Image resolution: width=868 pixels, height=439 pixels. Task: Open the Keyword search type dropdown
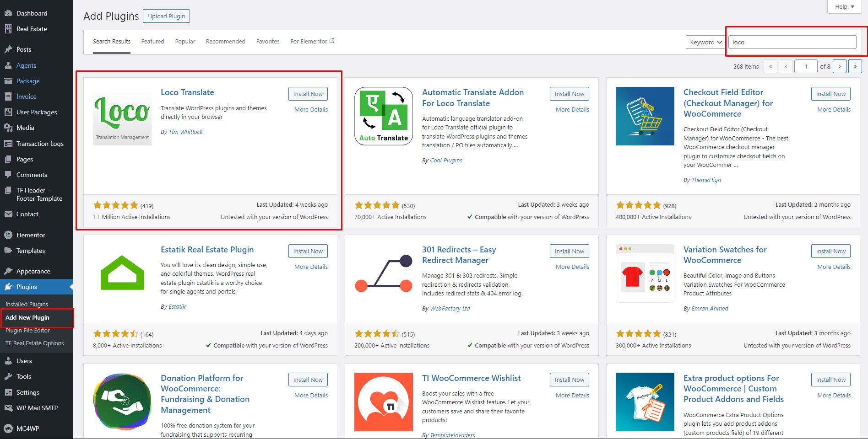[x=705, y=42]
